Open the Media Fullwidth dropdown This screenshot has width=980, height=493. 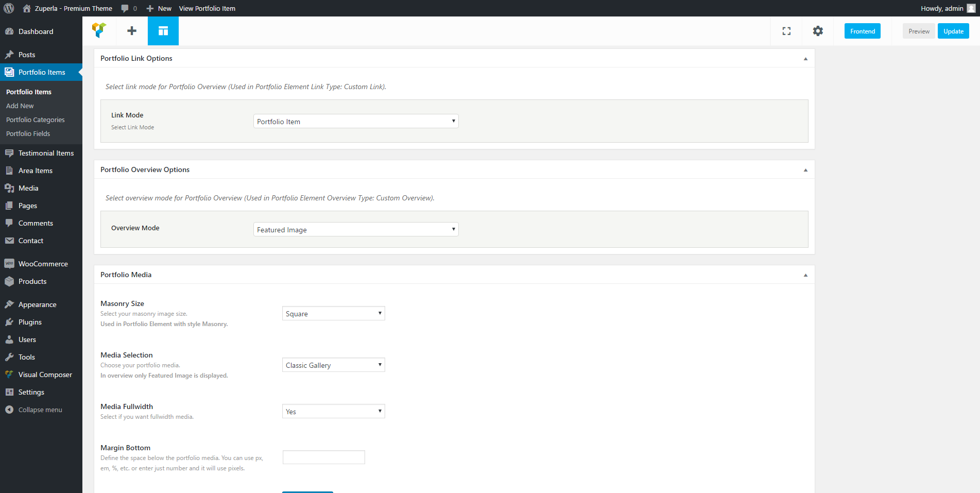(x=334, y=411)
